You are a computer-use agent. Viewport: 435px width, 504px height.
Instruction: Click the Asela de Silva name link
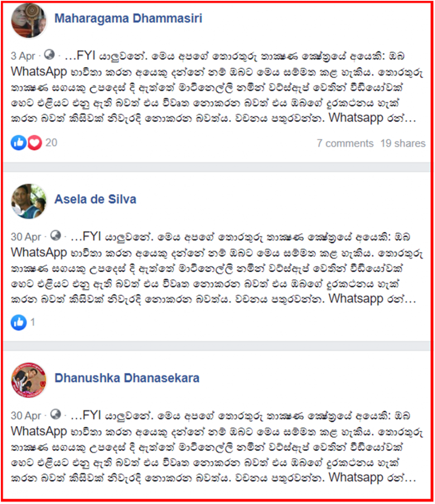(x=95, y=199)
